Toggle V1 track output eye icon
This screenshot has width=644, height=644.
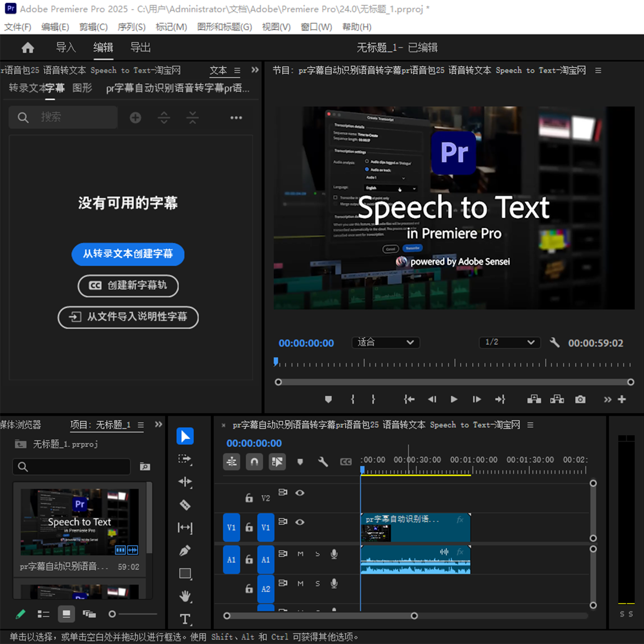click(x=300, y=522)
